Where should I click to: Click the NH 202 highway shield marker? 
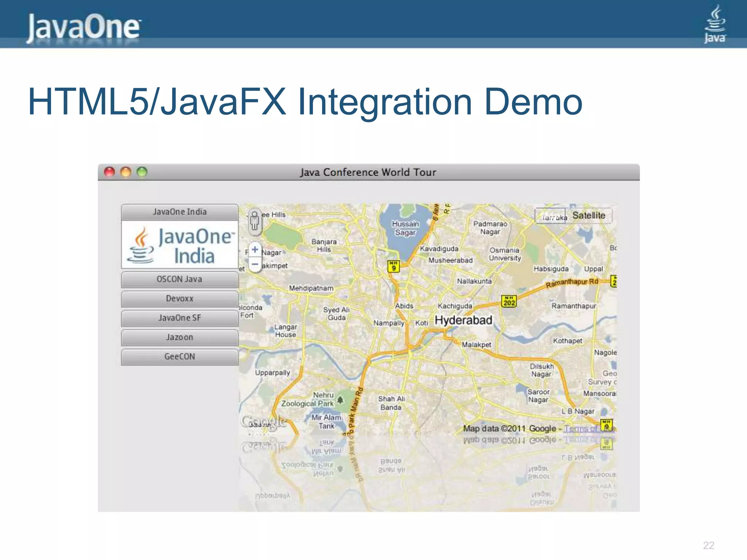pos(509,301)
